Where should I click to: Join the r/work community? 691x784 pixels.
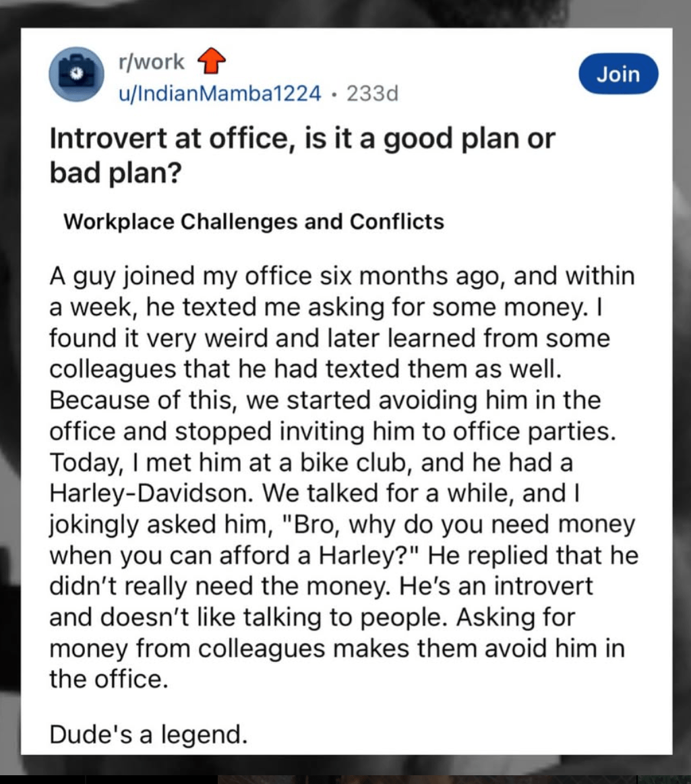618,73
